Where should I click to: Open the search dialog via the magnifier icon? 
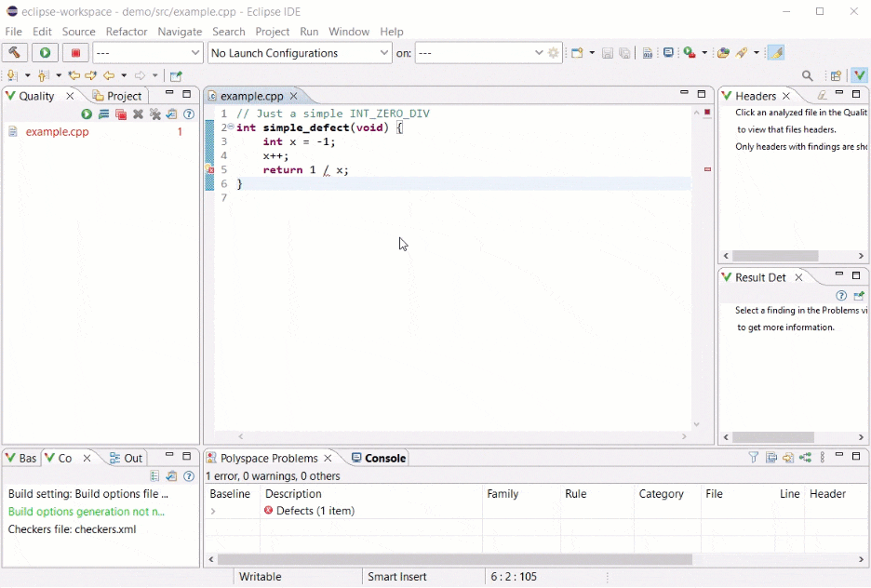pyautogui.click(x=807, y=75)
